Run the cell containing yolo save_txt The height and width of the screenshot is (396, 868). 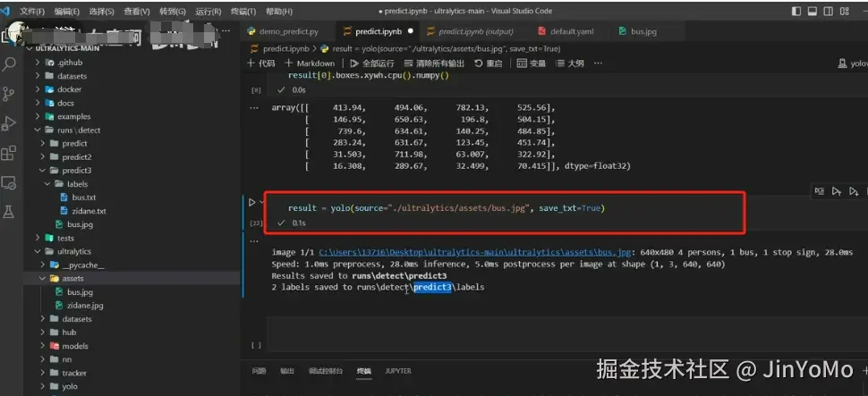coord(252,202)
